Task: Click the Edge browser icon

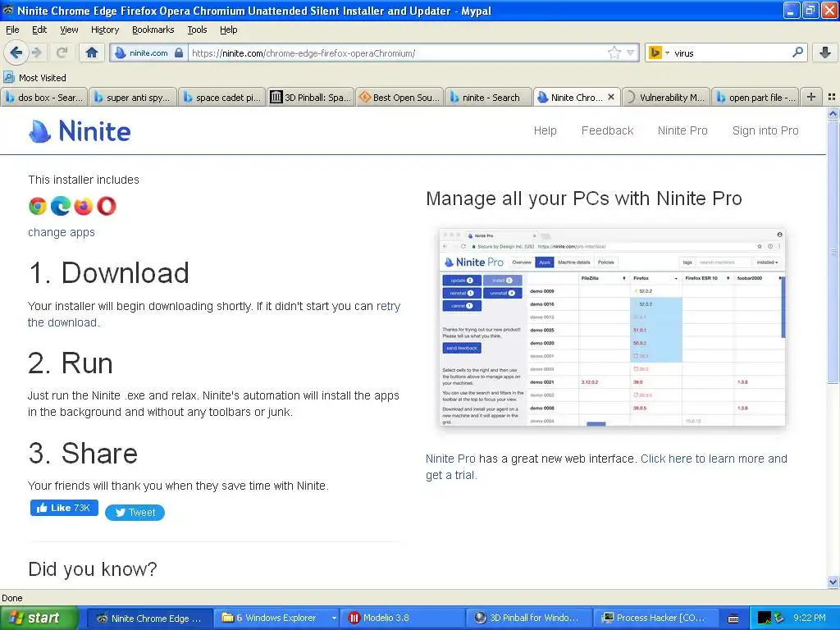Action: 61,206
